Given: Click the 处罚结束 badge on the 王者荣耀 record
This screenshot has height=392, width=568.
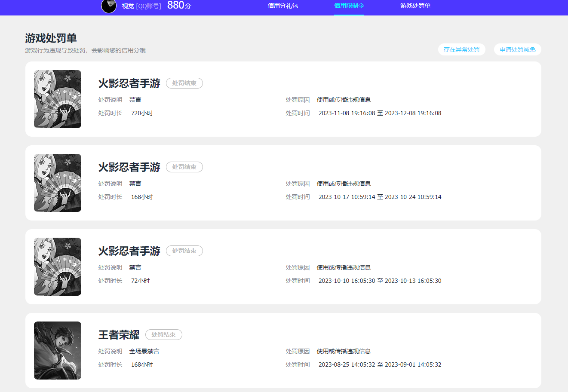Looking at the screenshot, I should [x=164, y=335].
